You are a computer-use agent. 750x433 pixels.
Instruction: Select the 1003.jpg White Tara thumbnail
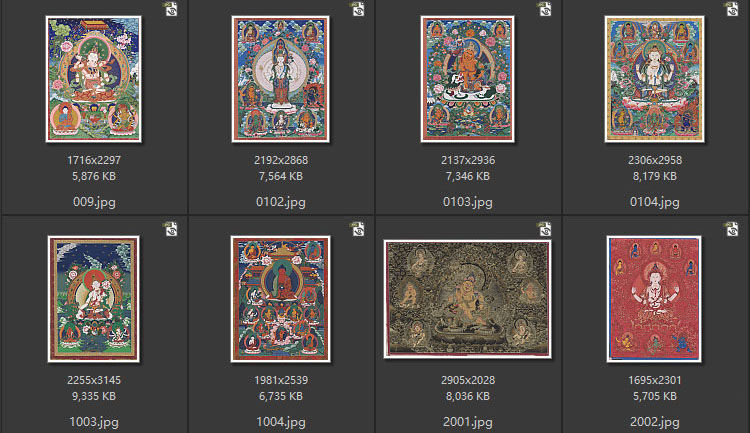point(94,299)
